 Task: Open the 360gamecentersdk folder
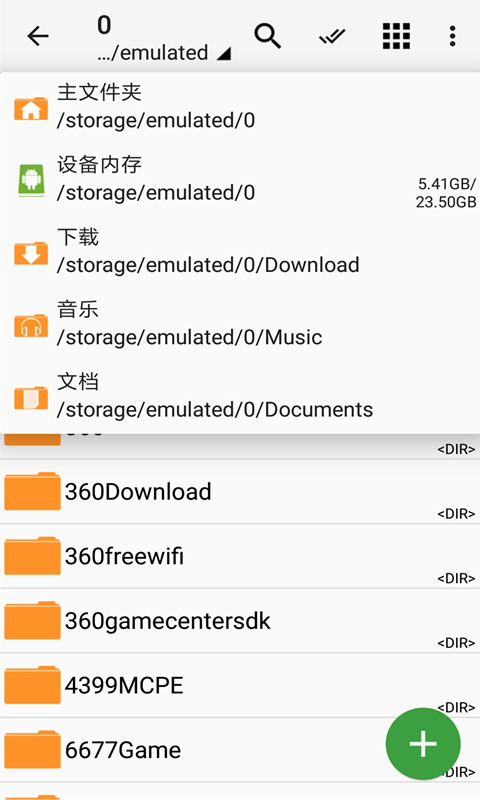[x=240, y=621]
